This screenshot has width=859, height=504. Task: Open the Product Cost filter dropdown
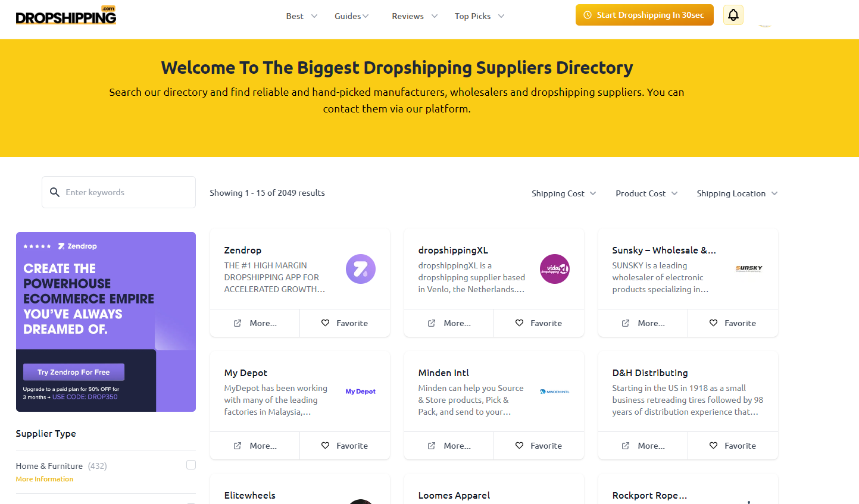(646, 193)
